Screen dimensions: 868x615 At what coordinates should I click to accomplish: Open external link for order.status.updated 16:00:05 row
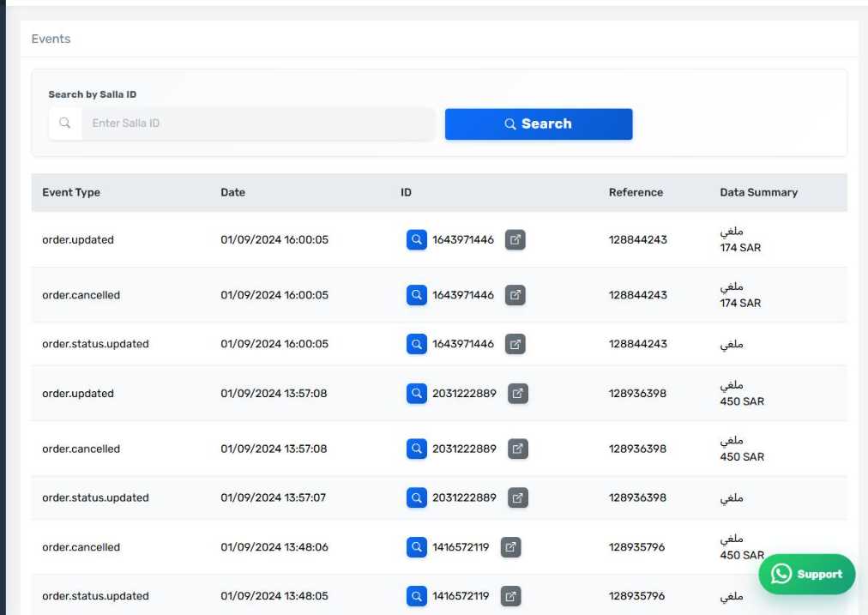pyautogui.click(x=515, y=344)
